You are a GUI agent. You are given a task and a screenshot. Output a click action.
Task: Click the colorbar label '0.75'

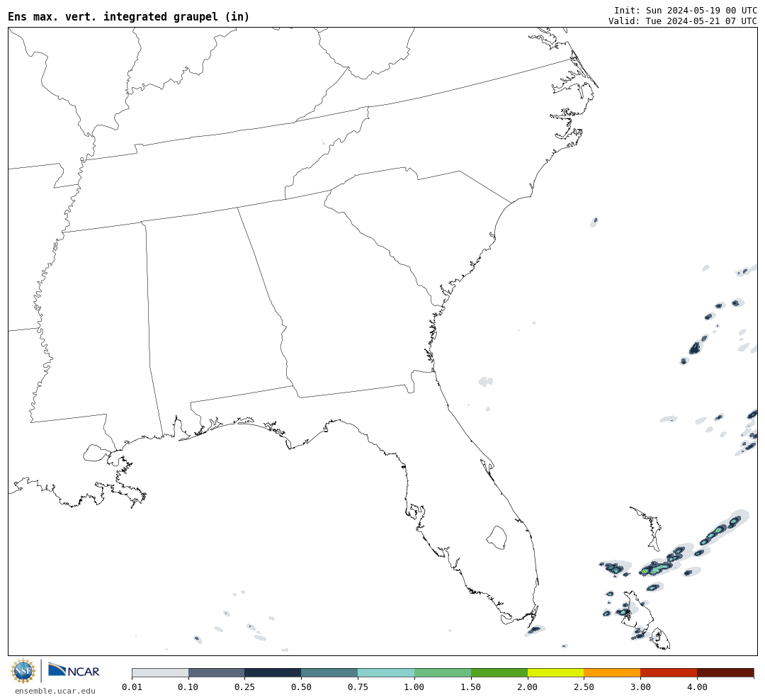pos(358,687)
